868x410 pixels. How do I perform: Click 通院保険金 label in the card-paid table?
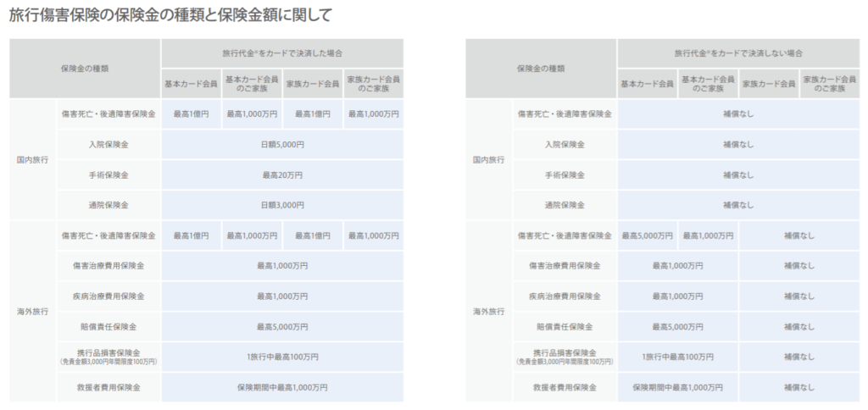[x=108, y=205]
